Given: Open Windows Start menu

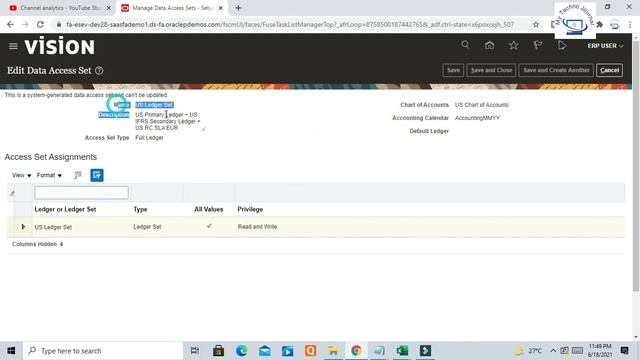Looking at the screenshot, I should pyautogui.click(x=11, y=351).
